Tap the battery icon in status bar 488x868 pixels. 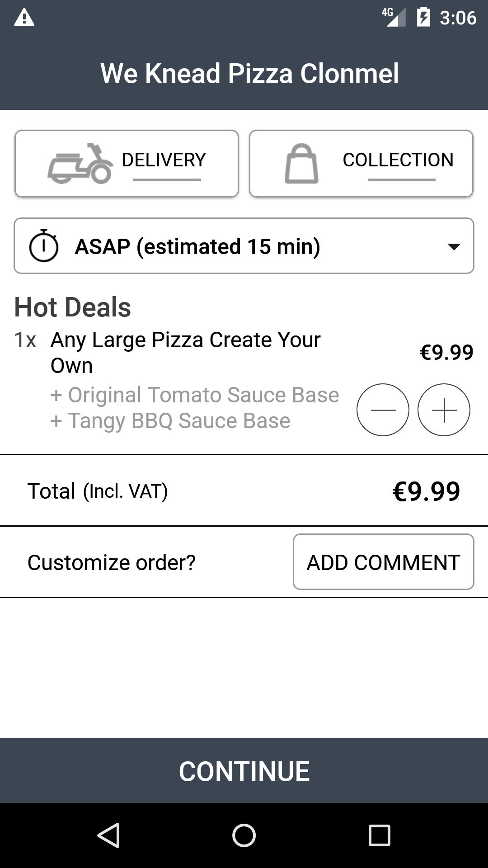pos(423,18)
